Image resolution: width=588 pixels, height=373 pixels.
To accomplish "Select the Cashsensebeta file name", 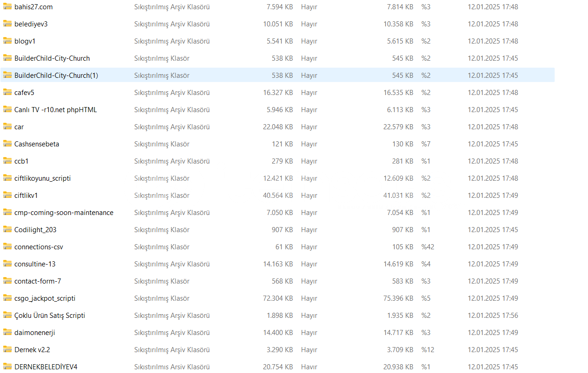I will (37, 144).
